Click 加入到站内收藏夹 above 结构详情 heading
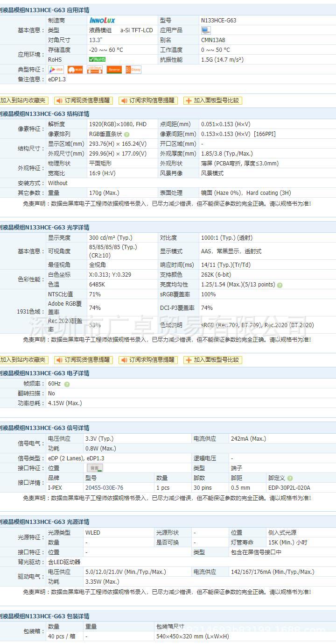Screen dimensions: 336x644 24,100
